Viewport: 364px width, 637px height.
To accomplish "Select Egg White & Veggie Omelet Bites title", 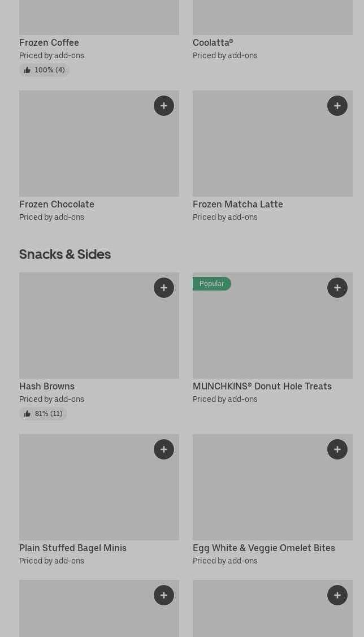I will point(264,548).
